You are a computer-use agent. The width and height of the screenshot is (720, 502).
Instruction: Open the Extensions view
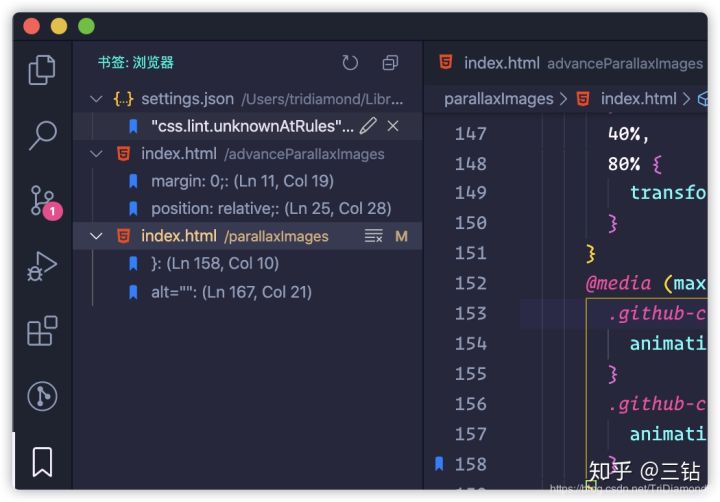coord(42,331)
